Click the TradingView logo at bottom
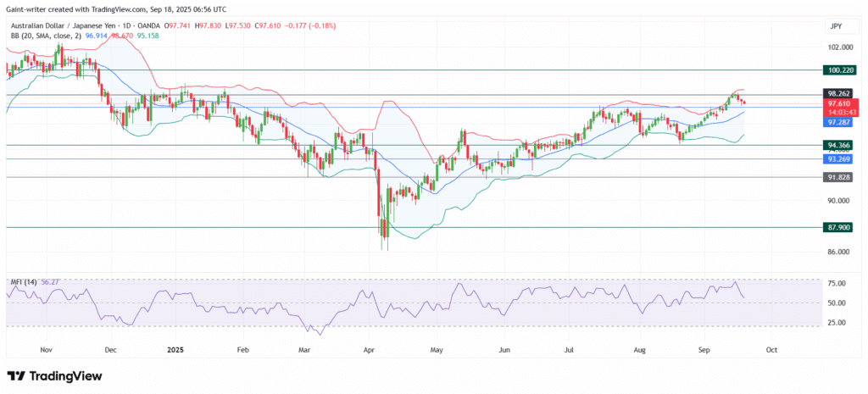 pyautogui.click(x=54, y=376)
